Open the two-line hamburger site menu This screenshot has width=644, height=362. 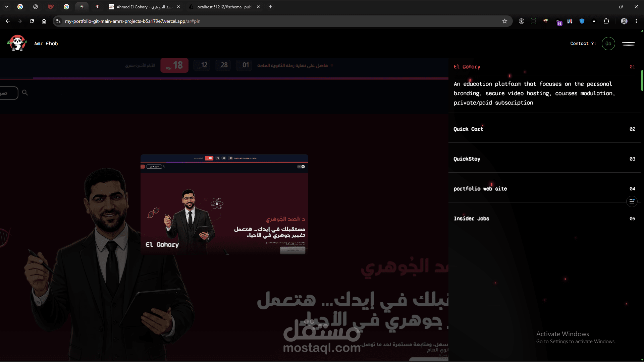click(629, 44)
